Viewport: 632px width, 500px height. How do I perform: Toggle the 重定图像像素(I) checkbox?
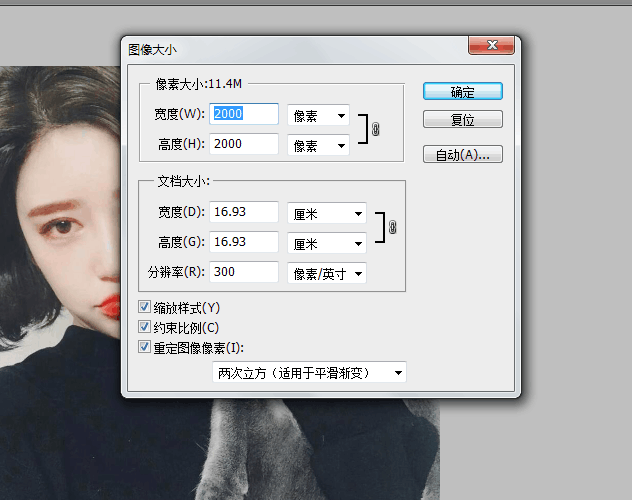144,346
